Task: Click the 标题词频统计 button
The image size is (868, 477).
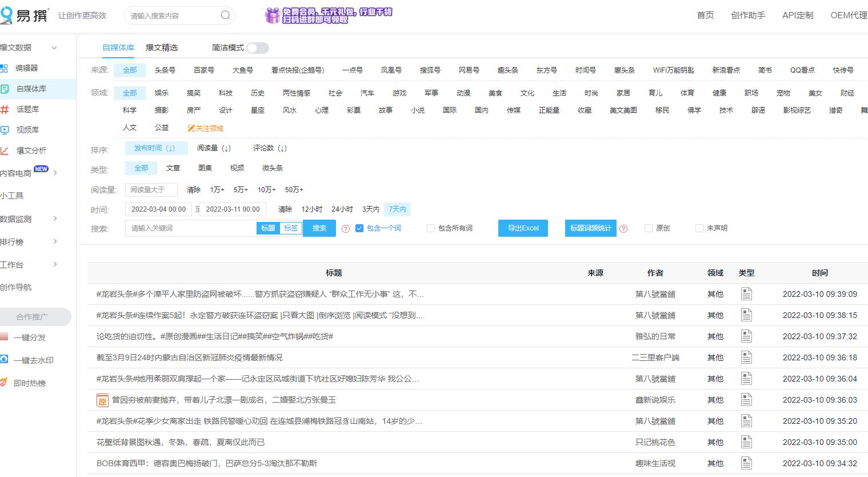Action: [x=590, y=228]
